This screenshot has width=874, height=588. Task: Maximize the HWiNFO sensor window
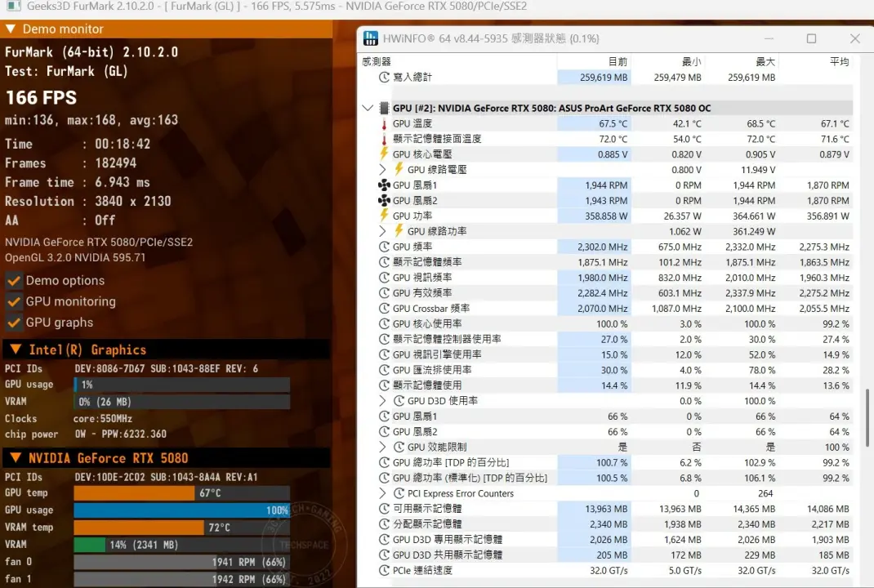coord(811,38)
